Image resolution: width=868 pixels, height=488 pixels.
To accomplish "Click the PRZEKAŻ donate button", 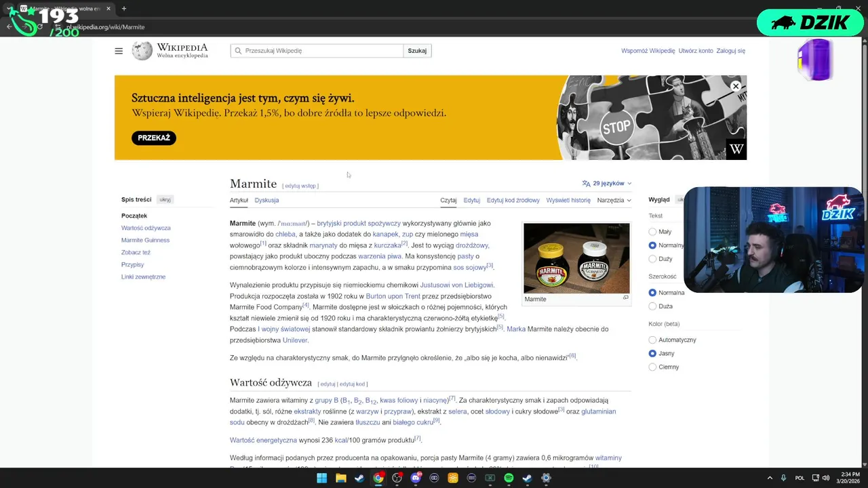I will click(x=154, y=138).
